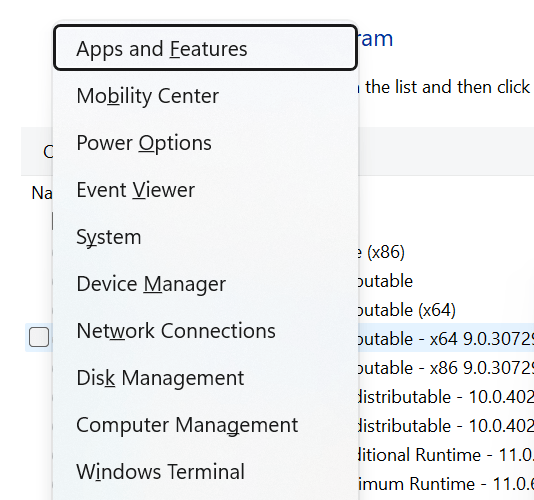The image size is (534, 500).
Task: Open Device Manager
Action: click(x=205, y=284)
